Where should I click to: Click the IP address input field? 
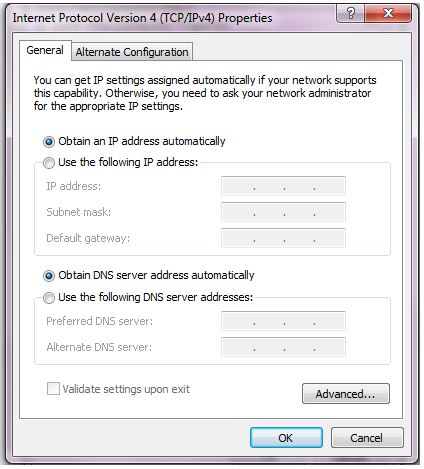[x=283, y=186]
